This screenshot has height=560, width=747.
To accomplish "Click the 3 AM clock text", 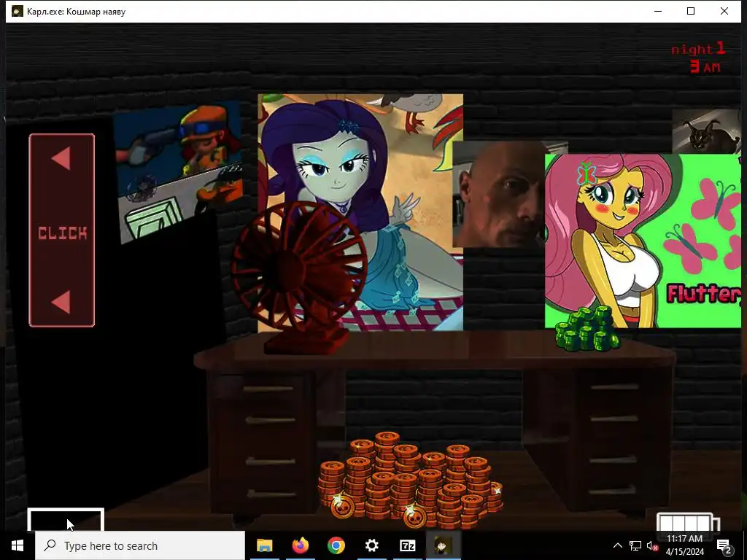I will click(705, 66).
